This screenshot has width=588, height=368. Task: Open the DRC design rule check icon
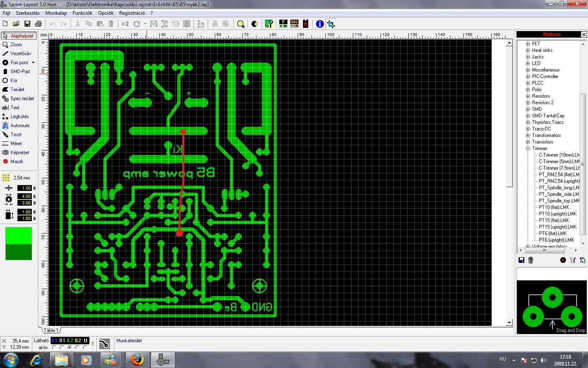coord(294,24)
